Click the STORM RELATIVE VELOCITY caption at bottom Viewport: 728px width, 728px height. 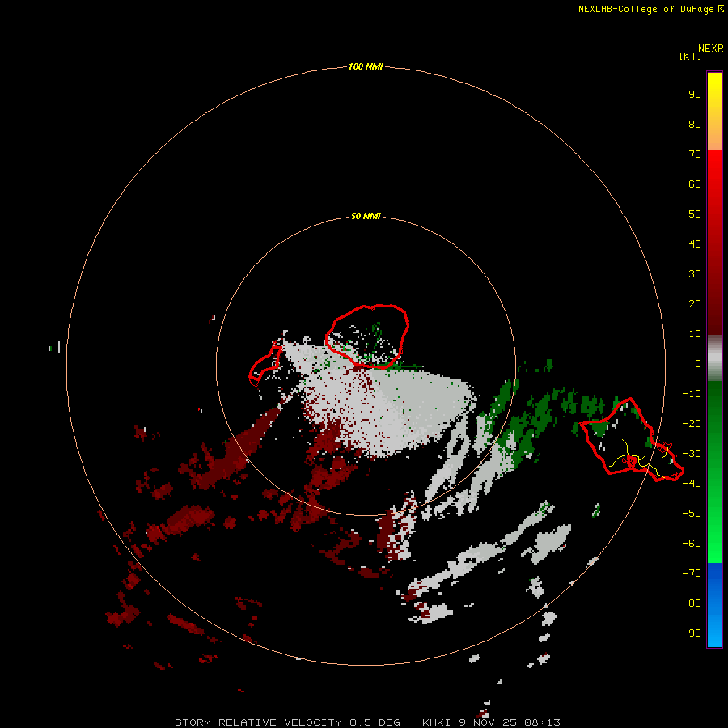[367, 722]
